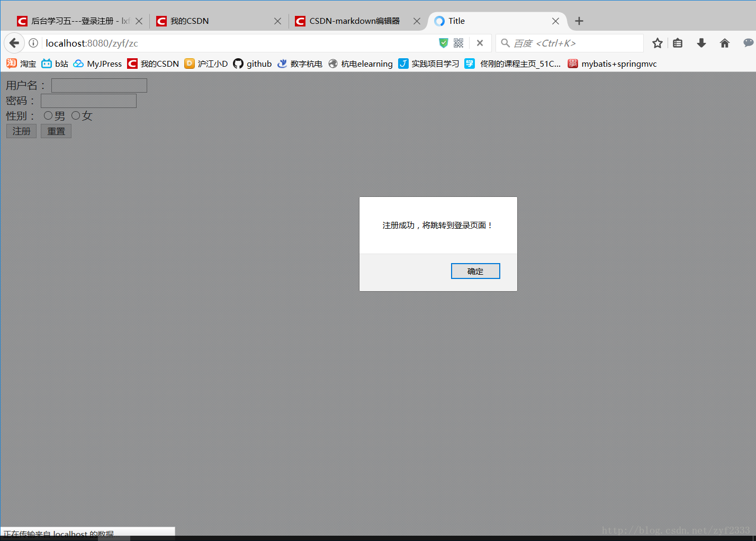Screen dimensions: 756x541
Task: Click the 用户名 input field
Action: (99, 85)
